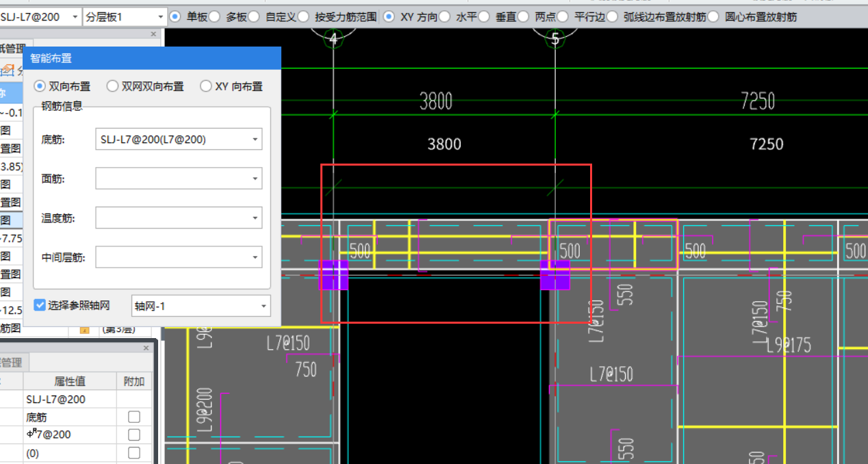Select the 平行边 radio option

coord(563,16)
